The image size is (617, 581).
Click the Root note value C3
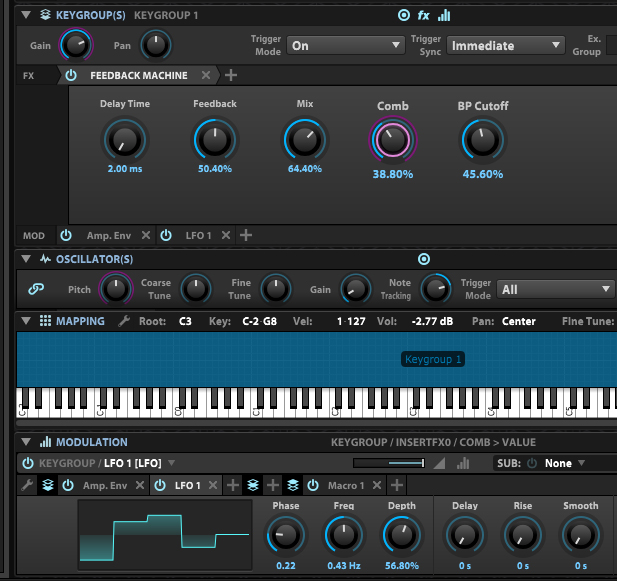(185, 321)
